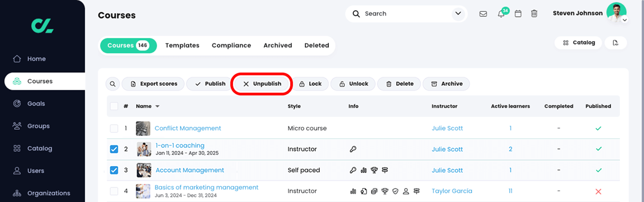Open the trash icon in the header
The height and width of the screenshot is (202, 644).
point(534,13)
